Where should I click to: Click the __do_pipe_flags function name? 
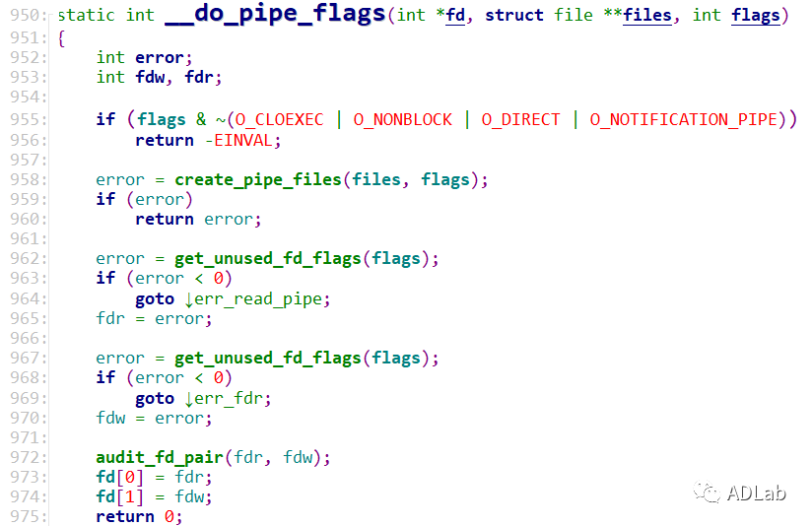coord(276,14)
